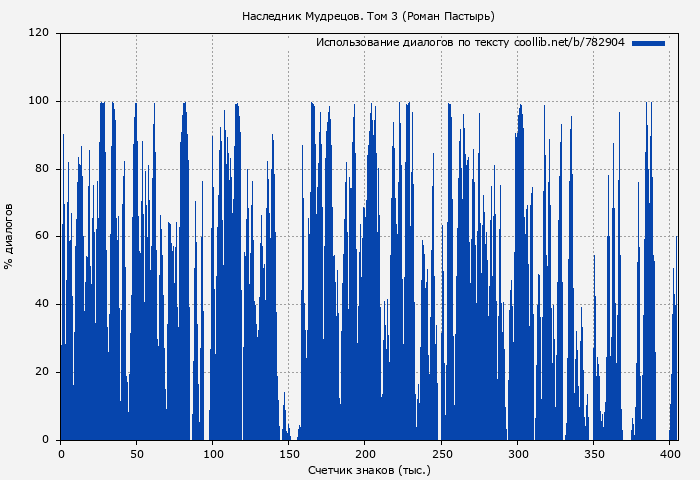Click the 200 tick label on x-axis

pos(365,453)
